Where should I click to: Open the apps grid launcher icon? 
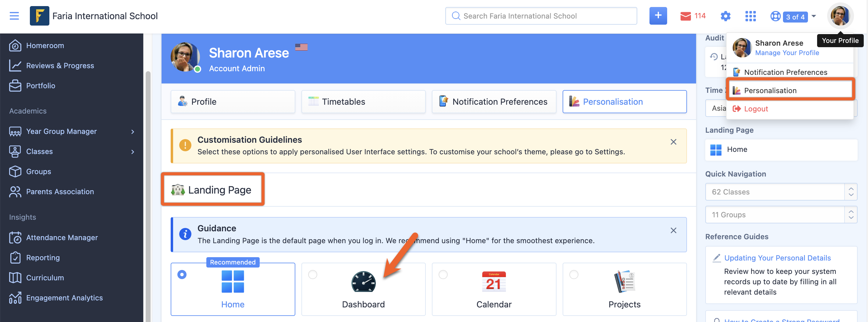click(x=750, y=16)
